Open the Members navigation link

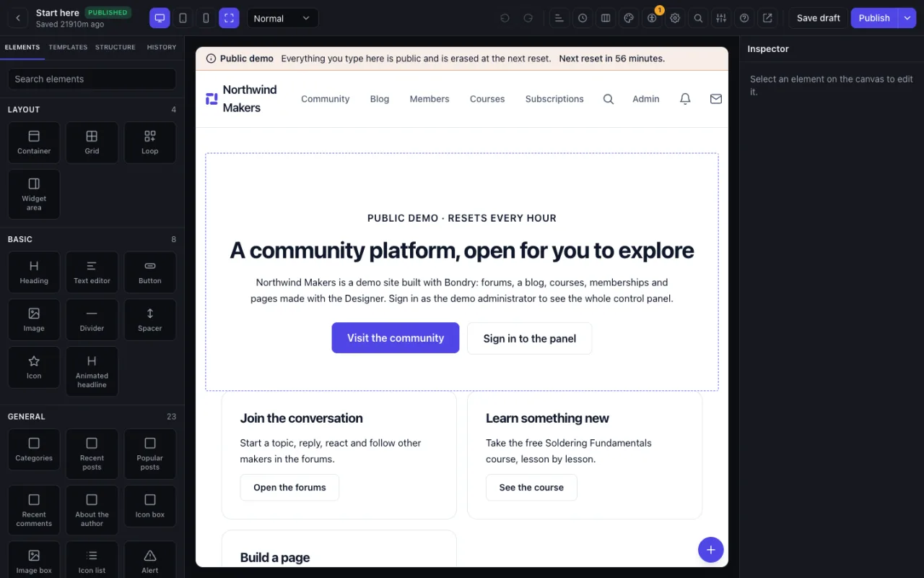(430, 99)
